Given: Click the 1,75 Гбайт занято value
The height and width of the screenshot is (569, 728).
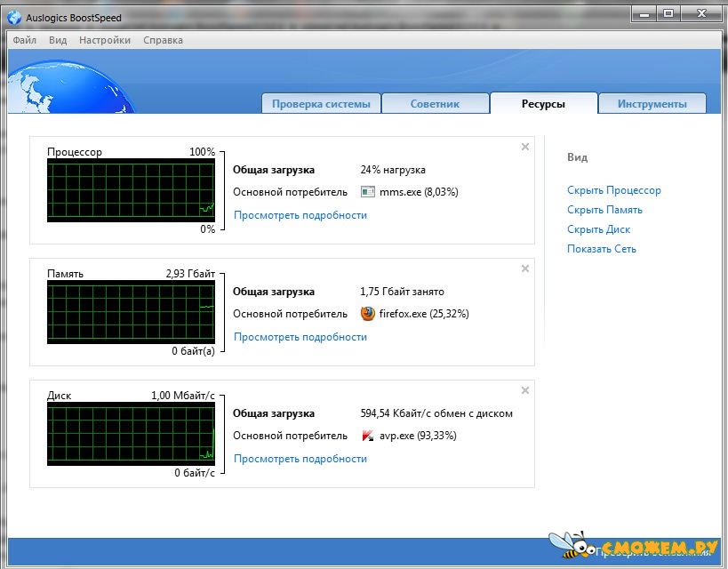Looking at the screenshot, I should (402, 292).
